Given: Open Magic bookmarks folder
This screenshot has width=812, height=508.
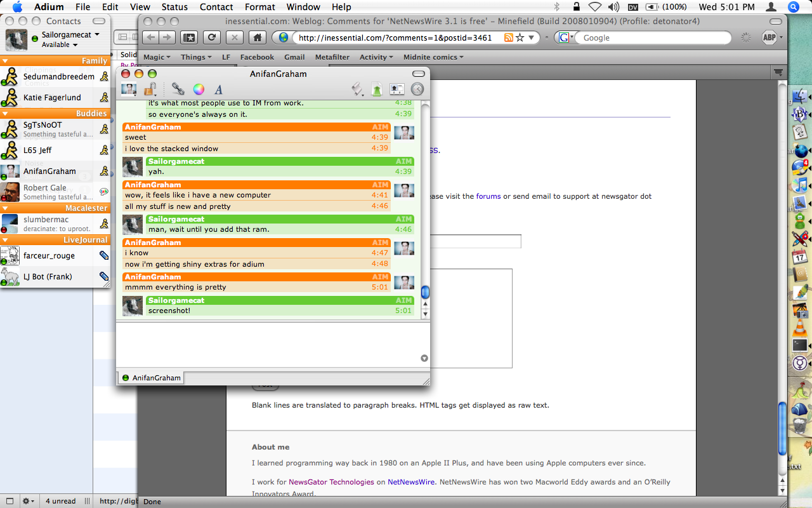Looking at the screenshot, I should tap(157, 57).
